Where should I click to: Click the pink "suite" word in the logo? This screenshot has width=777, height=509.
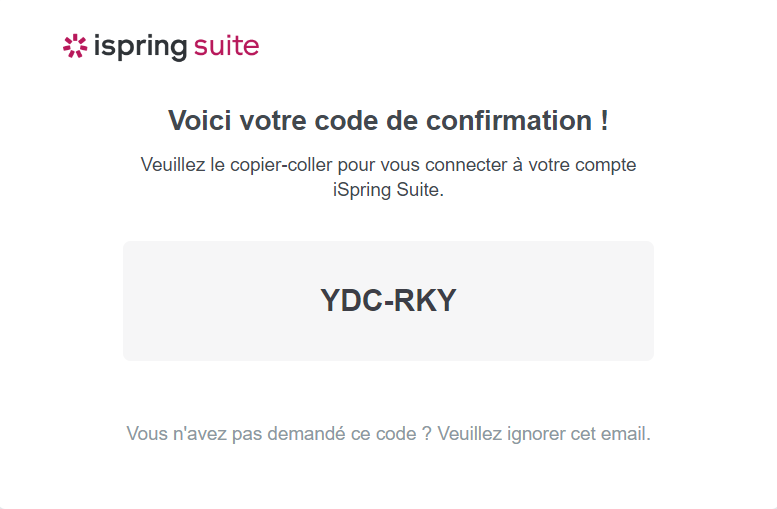tap(227, 45)
